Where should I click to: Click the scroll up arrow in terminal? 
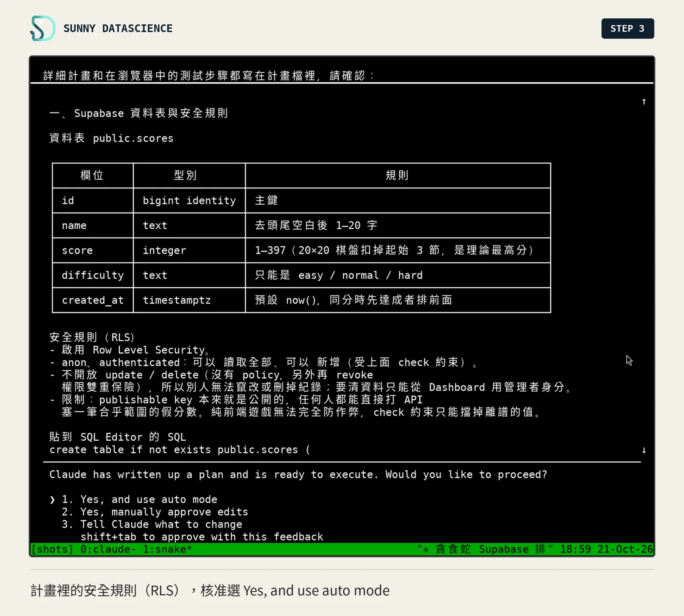[x=644, y=102]
